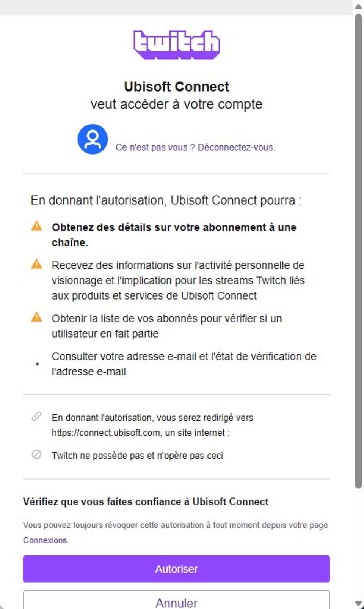Viewport: 364px width, 609px height.
Task: Click the "Déconnectez-vous" sign-out link
Action: click(x=236, y=147)
